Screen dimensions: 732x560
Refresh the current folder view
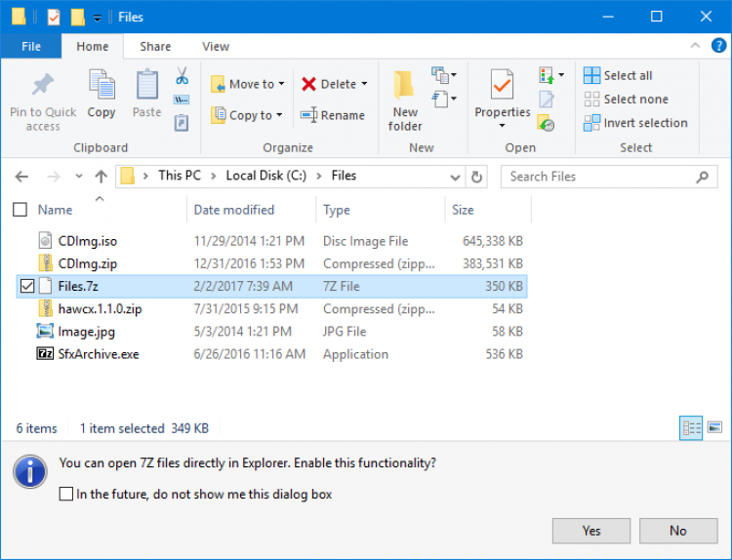[477, 177]
